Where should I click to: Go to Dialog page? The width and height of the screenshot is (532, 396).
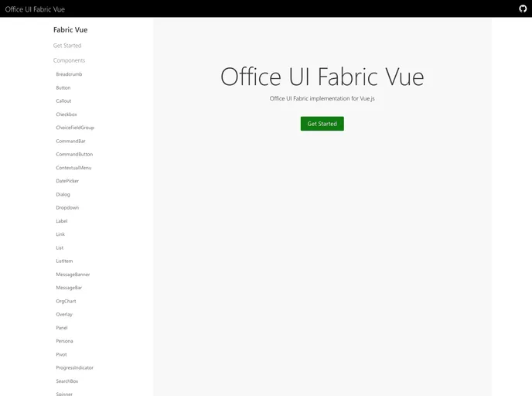click(x=63, y=194)
